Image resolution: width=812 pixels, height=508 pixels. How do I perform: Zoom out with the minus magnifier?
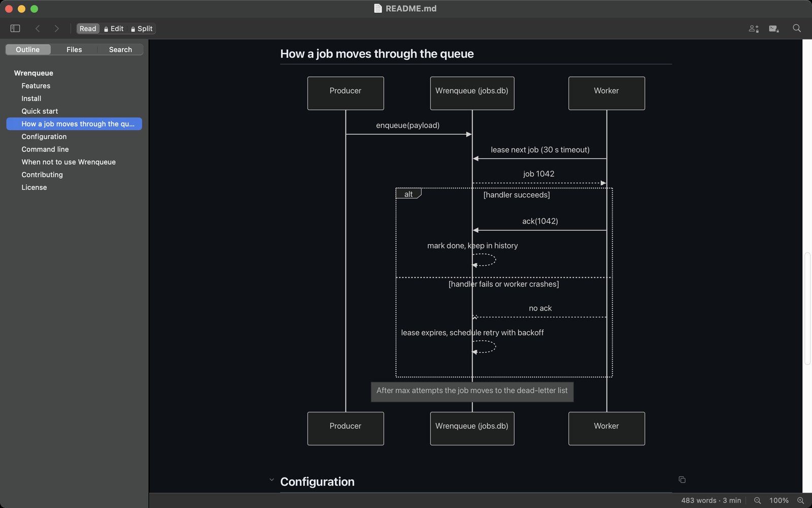coord(757,500)
